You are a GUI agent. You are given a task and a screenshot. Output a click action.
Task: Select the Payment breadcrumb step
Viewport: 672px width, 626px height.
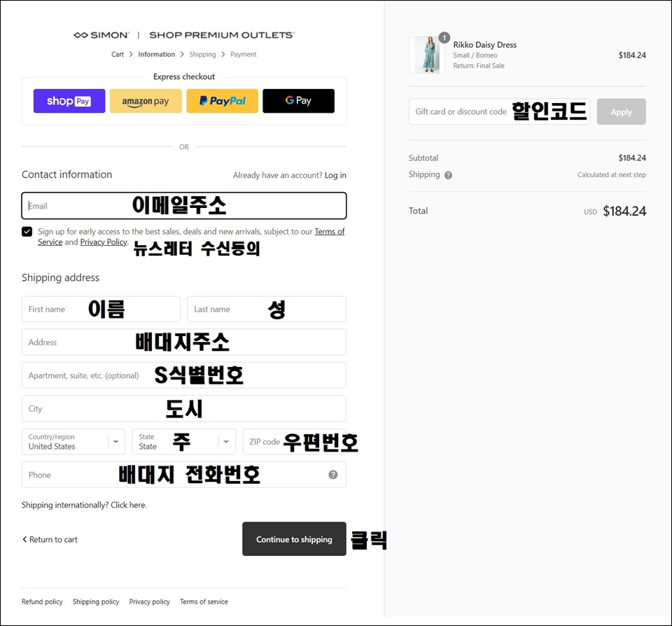pos(244,55)
